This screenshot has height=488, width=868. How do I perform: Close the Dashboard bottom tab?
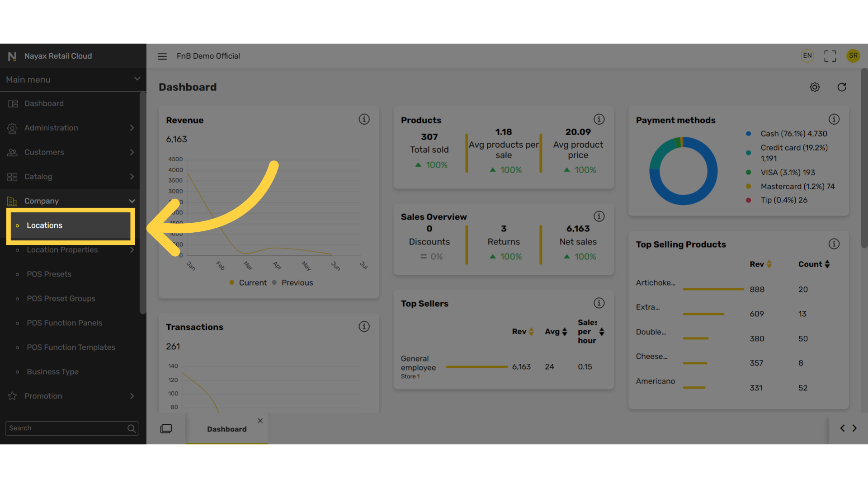(260, 421)
